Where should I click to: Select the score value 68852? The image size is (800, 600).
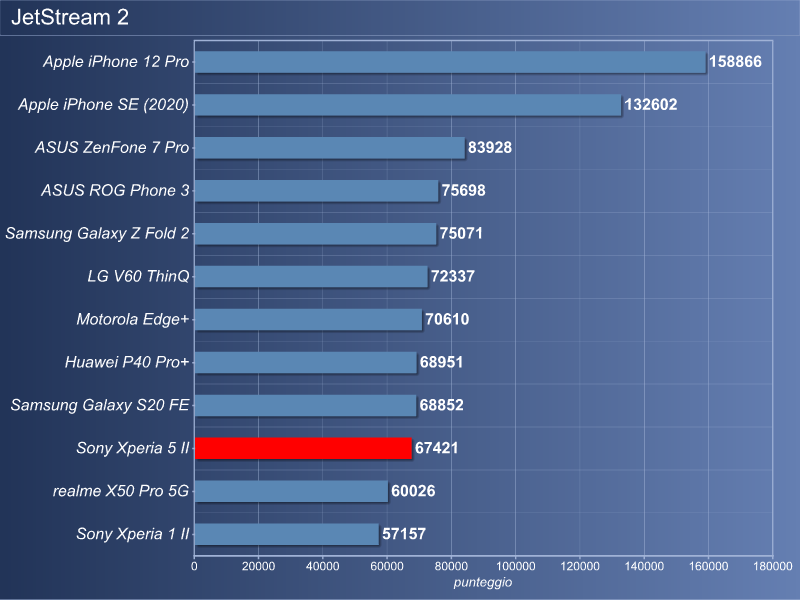(441, 405)
